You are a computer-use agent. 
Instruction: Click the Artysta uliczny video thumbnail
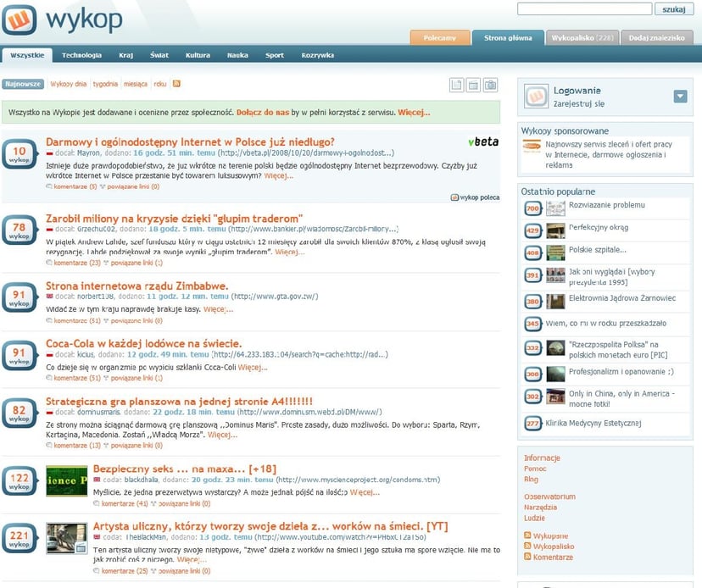click(67, 538)
